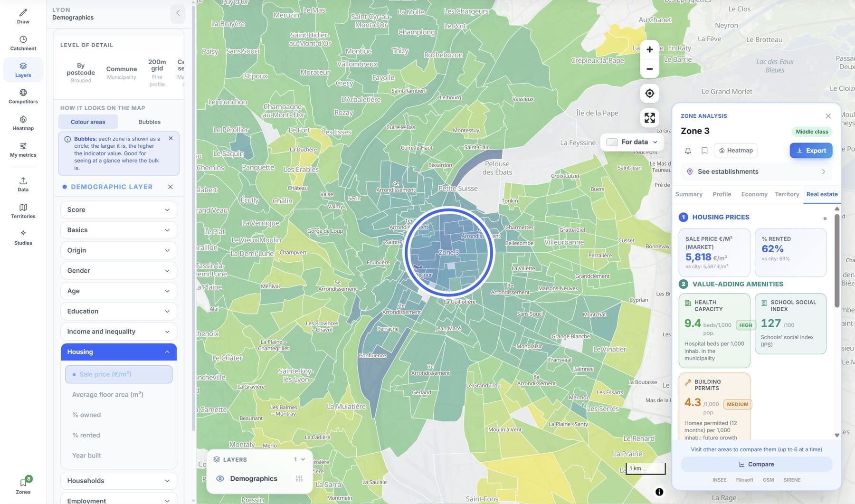This screenshot has height=504, width=855.
Task: Export Zone 3 analysis
Action: 811,151
